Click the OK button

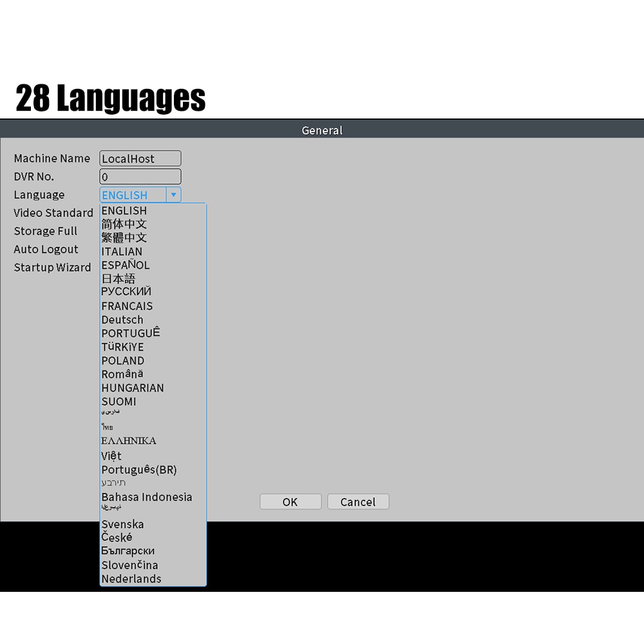290,502
